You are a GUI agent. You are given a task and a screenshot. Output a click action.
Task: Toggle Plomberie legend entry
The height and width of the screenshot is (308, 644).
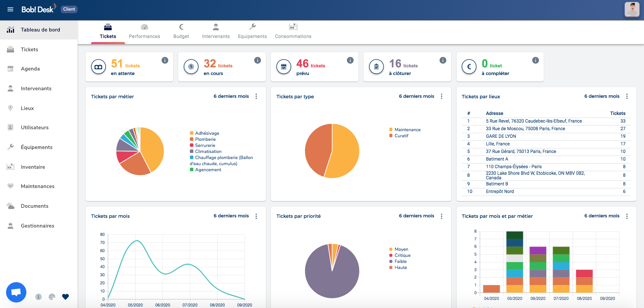pyautogui.click(x=203, y=139)
